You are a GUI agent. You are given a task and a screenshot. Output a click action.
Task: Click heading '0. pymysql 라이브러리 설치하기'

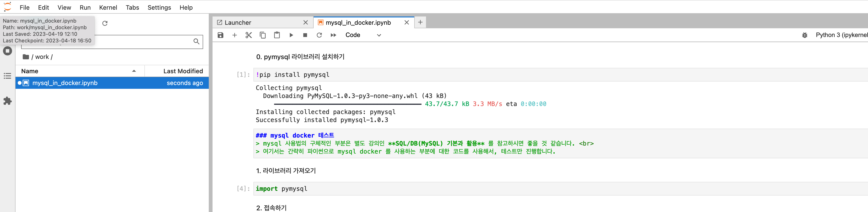coord(300,57)
